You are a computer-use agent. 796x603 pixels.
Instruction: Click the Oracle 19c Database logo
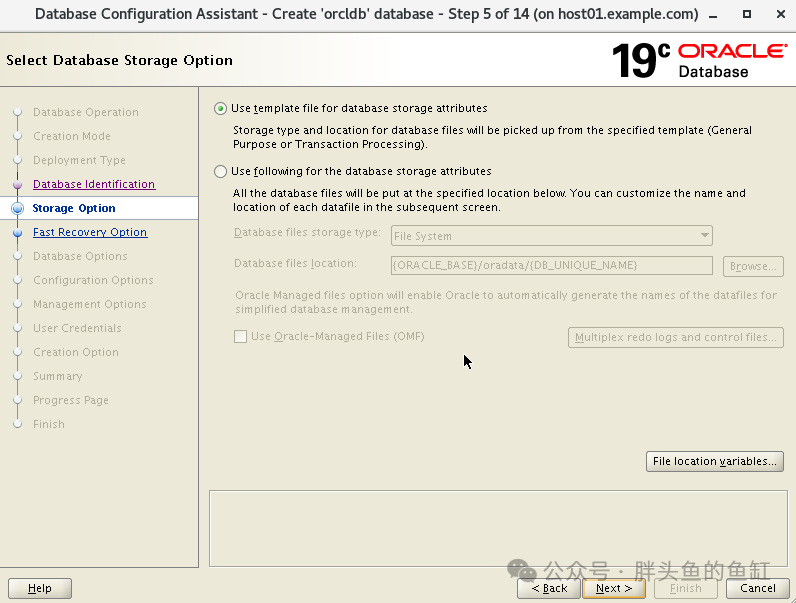click(x=700, y=61)
